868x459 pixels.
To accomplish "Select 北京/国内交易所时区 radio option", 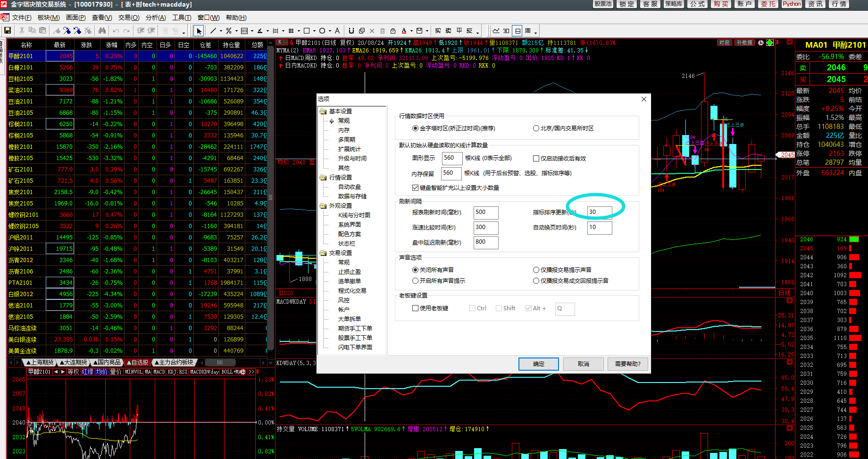I will click(536, 128).
